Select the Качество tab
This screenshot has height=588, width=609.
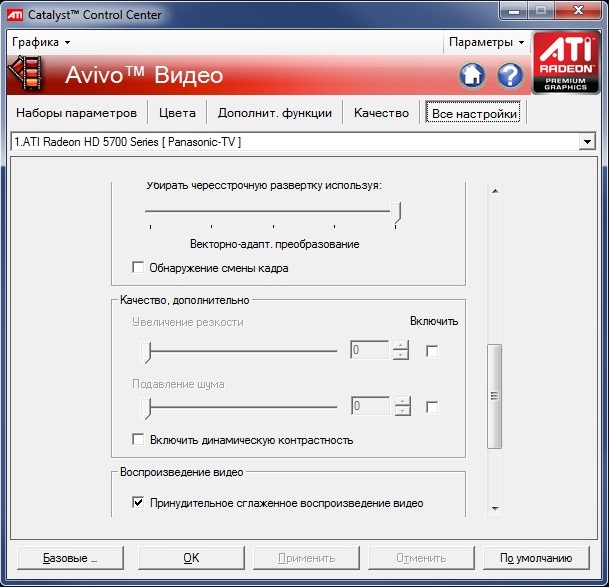tap(381, 113)
